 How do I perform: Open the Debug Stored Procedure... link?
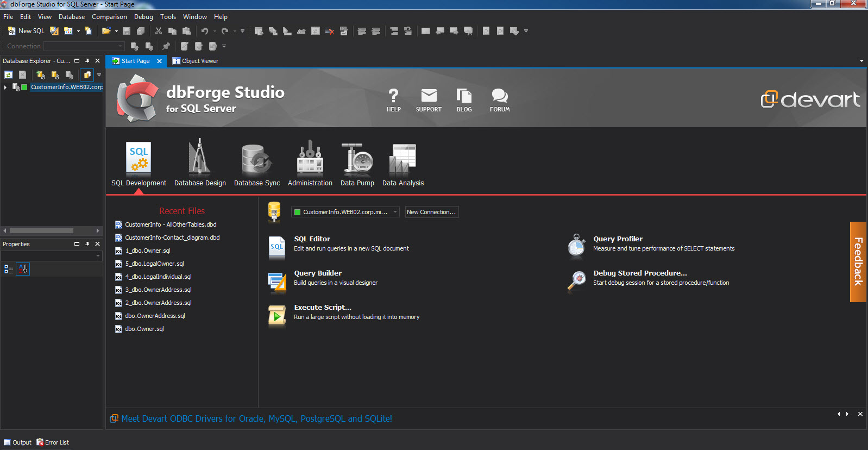click(640, 273)
